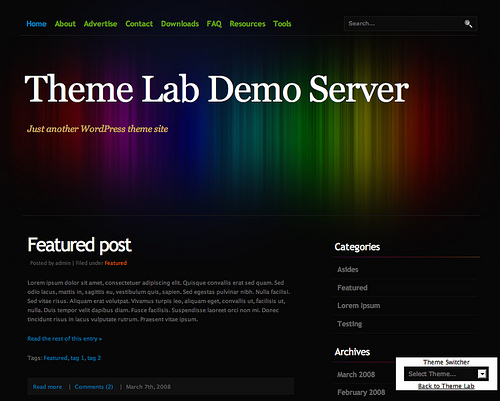Click the search magnifier icon
Image resolution: width=500 pixels, height=401 pixels.
click(x=468, y=24)
